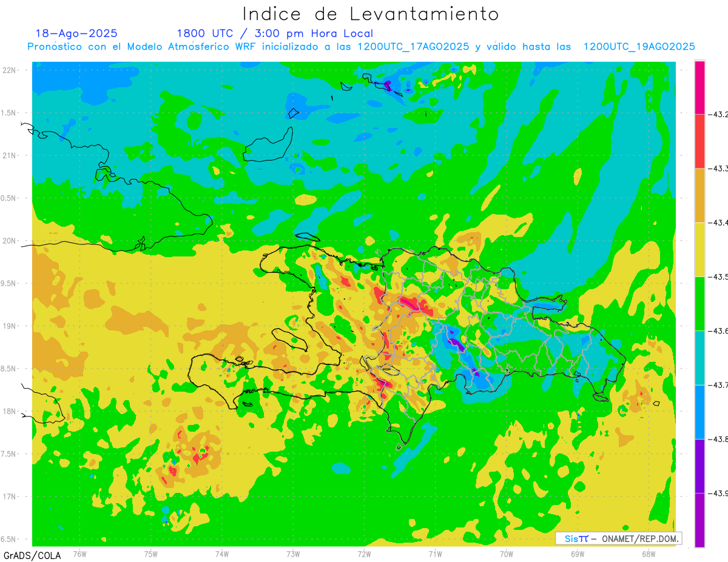This screenshot has width=728, height=562.
Task: Click the '75W' longitude label
Action: pos(151,554)
